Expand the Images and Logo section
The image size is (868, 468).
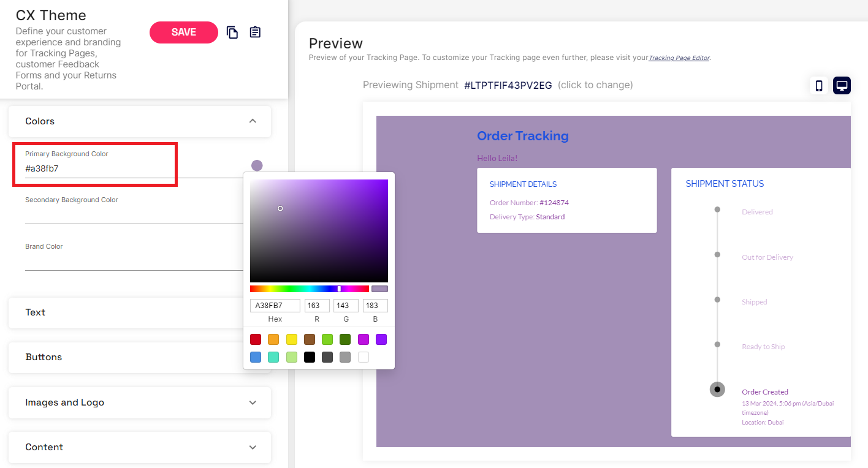(x=253, y=402)
